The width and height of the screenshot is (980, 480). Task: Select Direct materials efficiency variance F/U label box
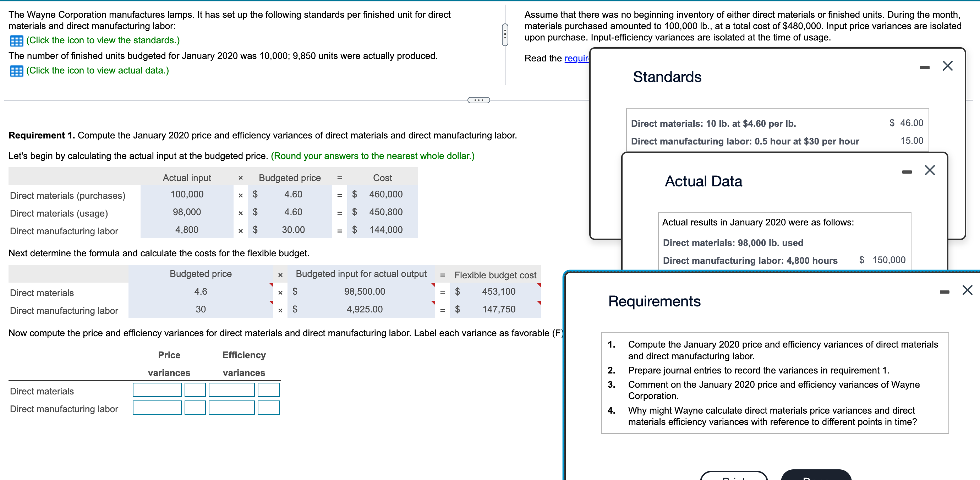pos(268,390)
